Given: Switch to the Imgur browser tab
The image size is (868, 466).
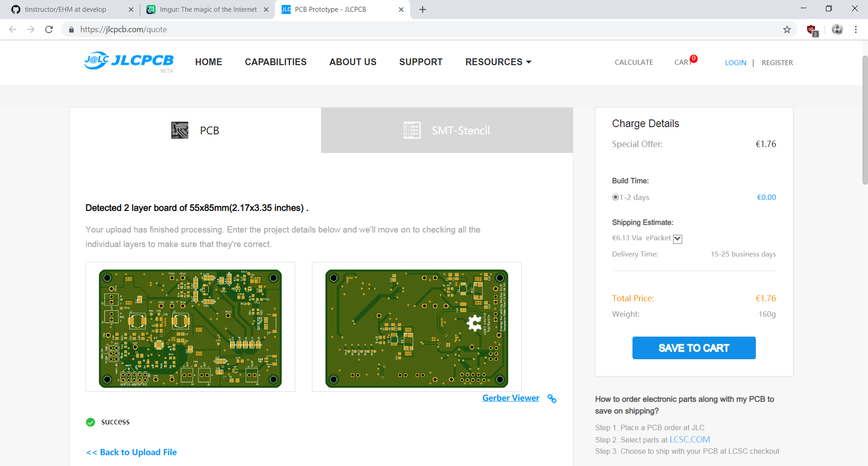Looking at the screenshot, I should (x=208, y=10).
